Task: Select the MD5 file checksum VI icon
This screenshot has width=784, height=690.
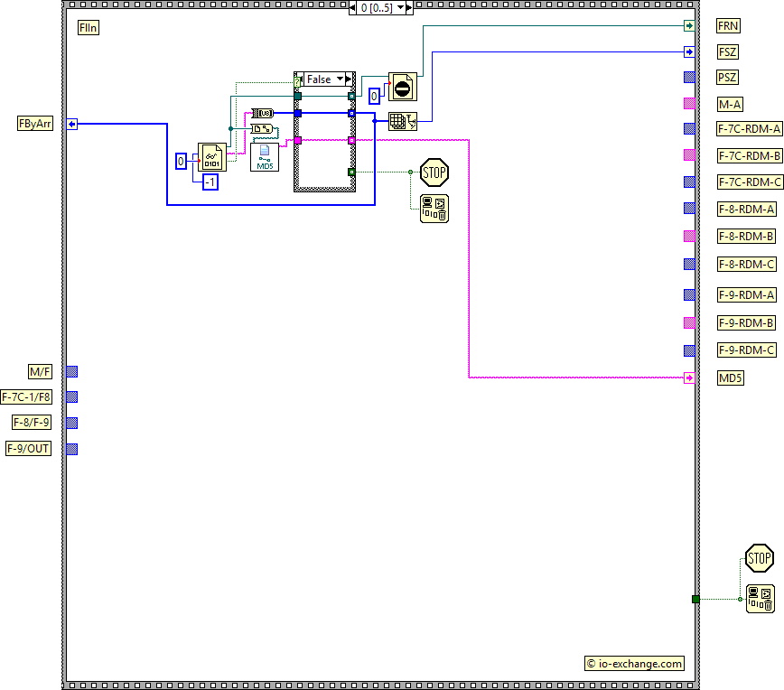Action: pos(265,157)
